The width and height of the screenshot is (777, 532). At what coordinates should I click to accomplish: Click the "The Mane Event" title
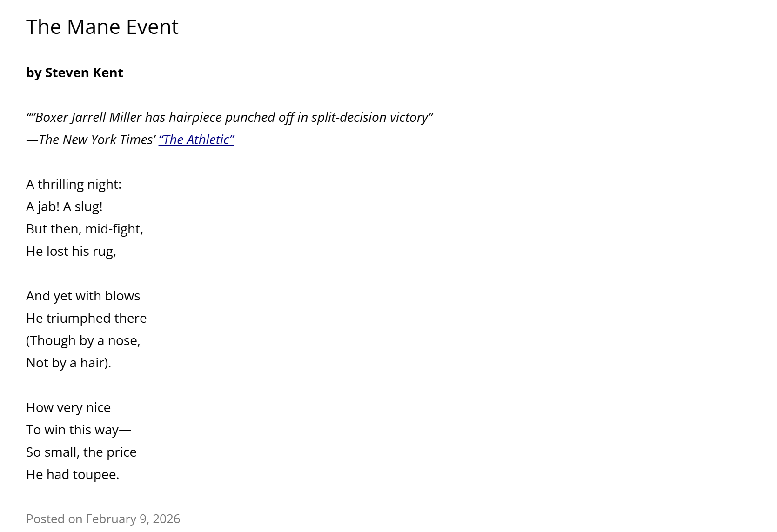[x=102, y=27]
